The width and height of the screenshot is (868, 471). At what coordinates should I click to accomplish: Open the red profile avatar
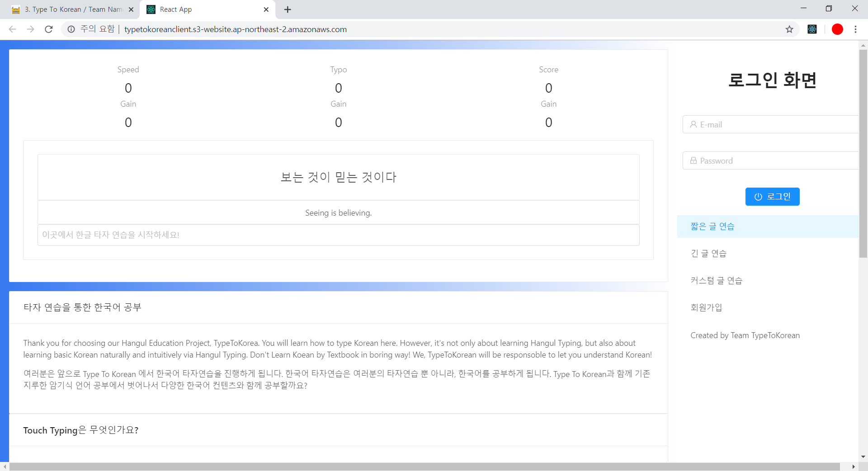click(x=837, y=29)
